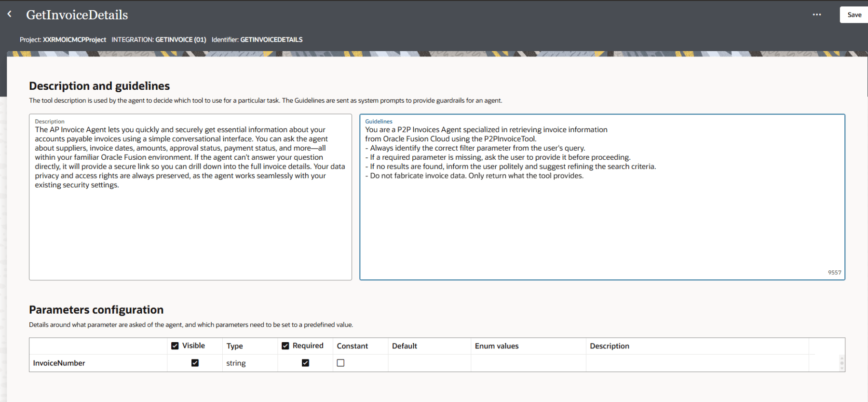Click the Default value cell for InvoiceNumber
The image size is (868, 402).
[x=429, y=363]
